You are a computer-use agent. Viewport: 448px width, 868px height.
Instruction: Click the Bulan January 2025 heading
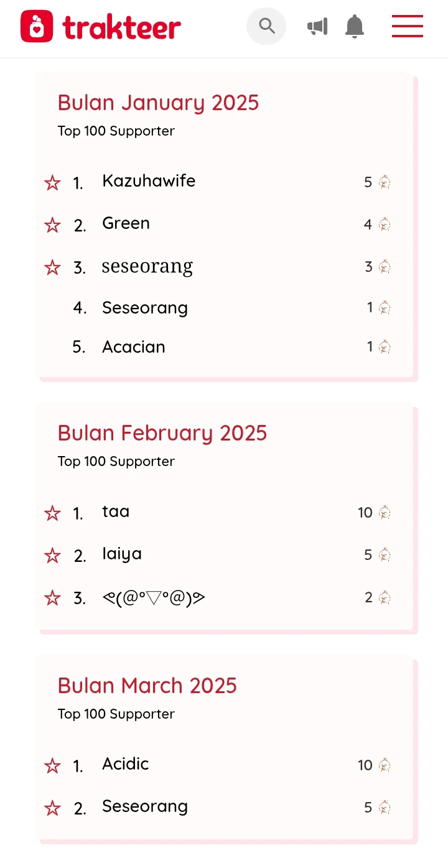[x=158, y=103]
